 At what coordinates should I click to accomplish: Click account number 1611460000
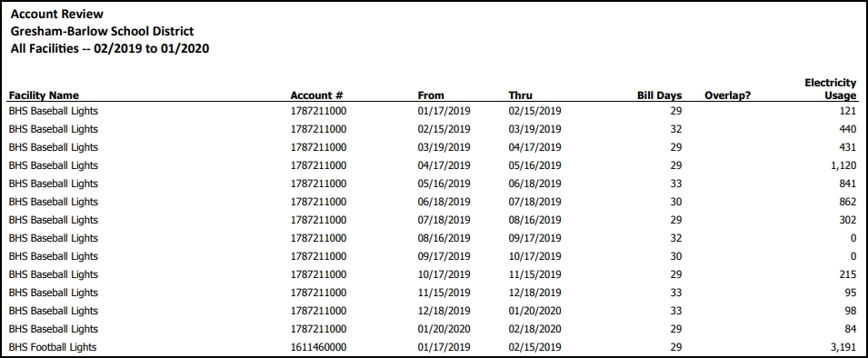318,347
